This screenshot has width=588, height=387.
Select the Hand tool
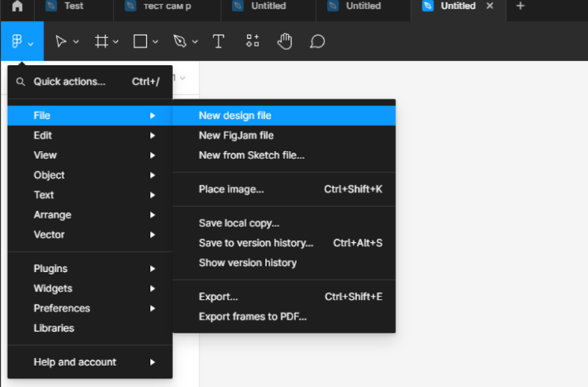pos(284,41)
